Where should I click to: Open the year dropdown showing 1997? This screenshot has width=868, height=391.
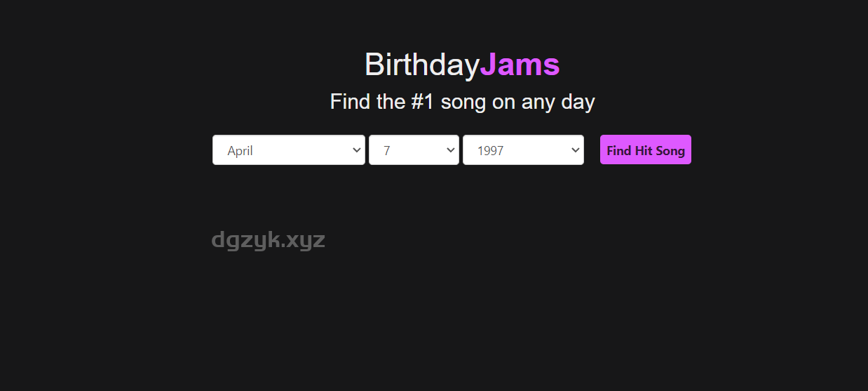[523, 150]
